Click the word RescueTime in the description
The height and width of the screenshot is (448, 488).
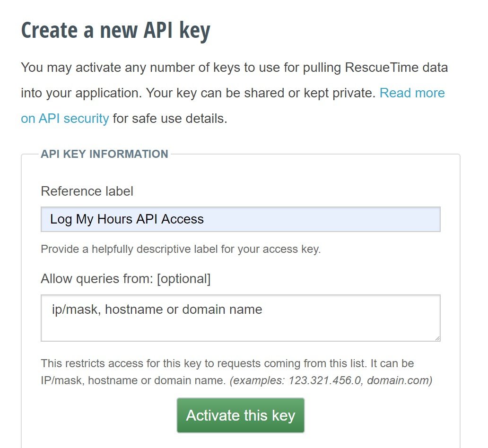click(382, 68)
